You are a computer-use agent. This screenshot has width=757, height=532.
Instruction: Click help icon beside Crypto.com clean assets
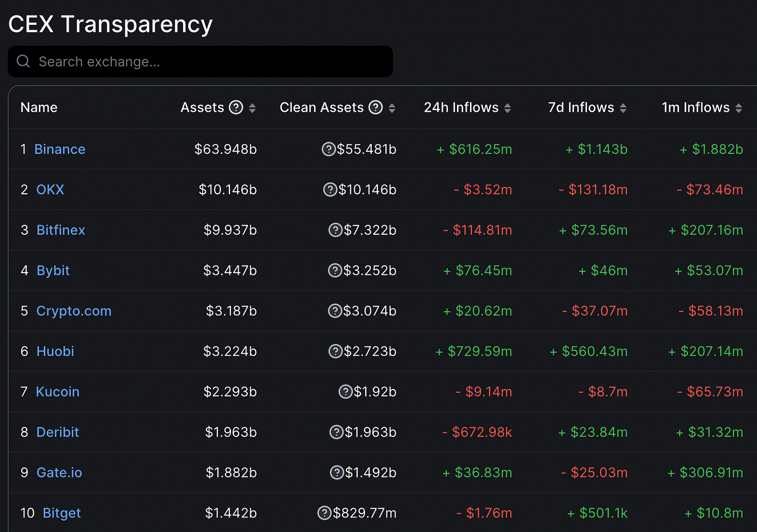pos(335,311)
